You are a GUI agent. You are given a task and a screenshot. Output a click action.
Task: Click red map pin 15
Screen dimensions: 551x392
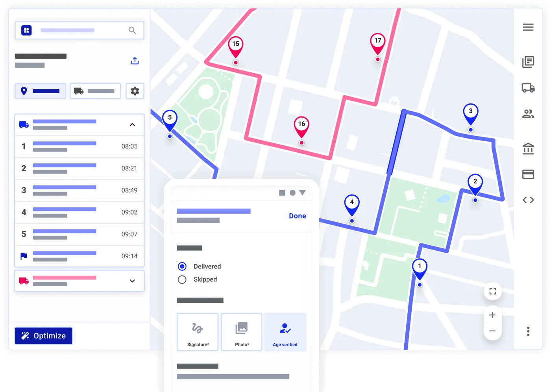click(x=236, y=47)
